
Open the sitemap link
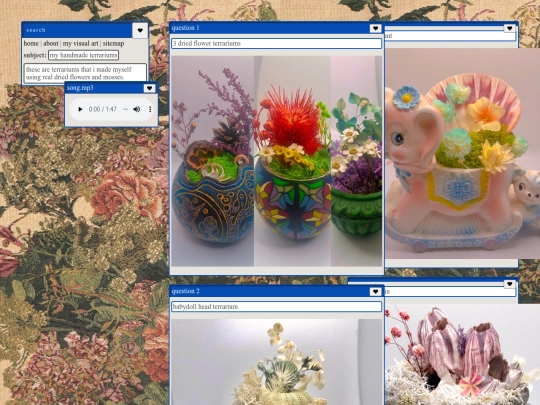click(x=113, y=43)
